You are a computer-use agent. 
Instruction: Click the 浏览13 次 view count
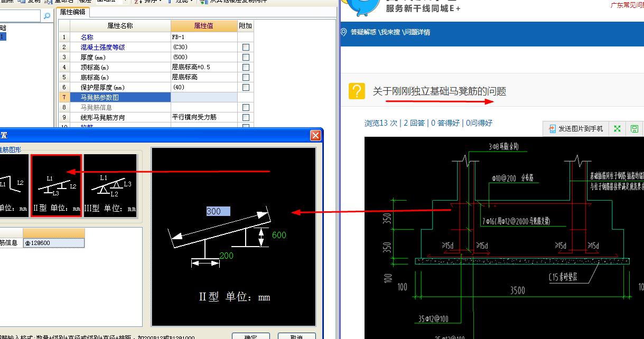point(381,123)
